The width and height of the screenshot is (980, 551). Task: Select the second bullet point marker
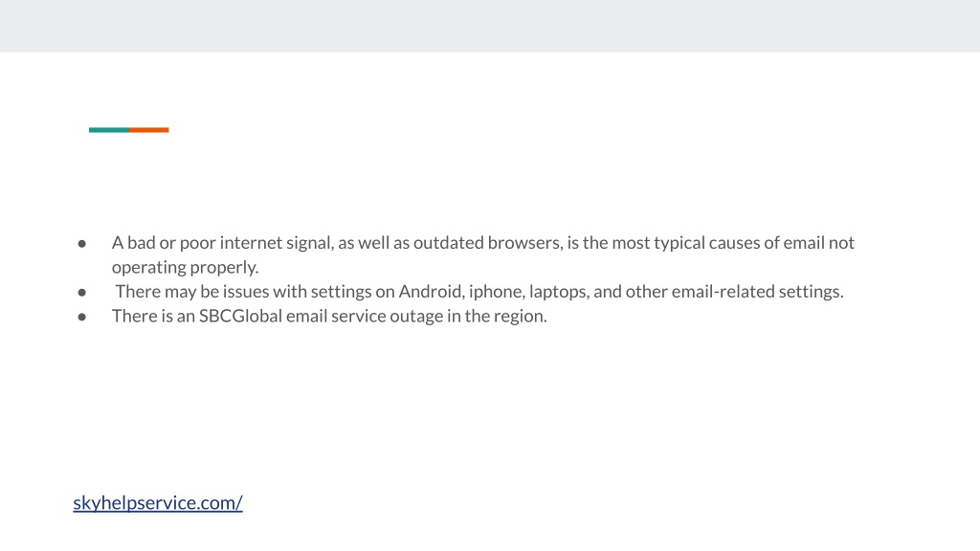click(82, 292)
